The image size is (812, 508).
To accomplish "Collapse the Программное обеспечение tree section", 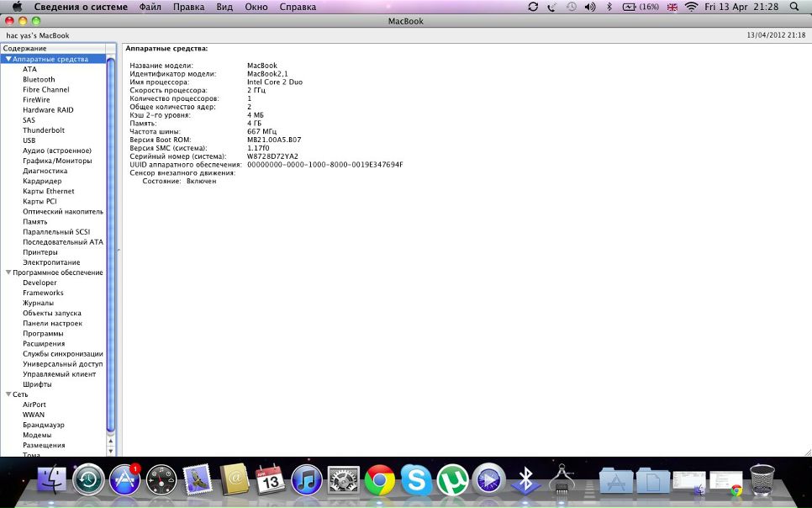I will tap(8, 273).
